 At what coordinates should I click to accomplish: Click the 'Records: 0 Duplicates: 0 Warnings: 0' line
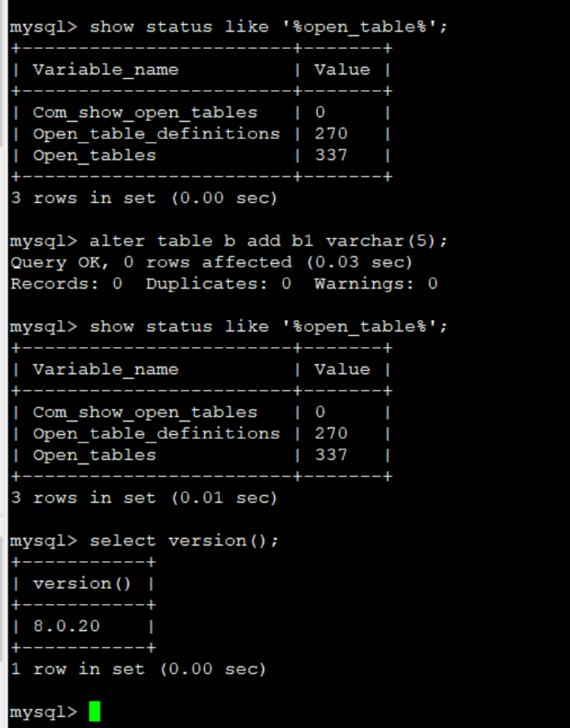tap(225, 284)
